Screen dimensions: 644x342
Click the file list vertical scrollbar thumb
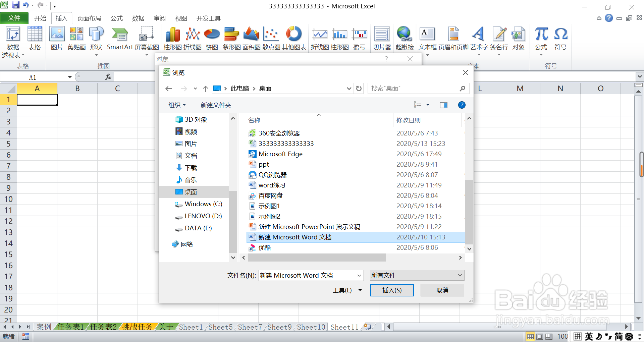coord(469,212)
